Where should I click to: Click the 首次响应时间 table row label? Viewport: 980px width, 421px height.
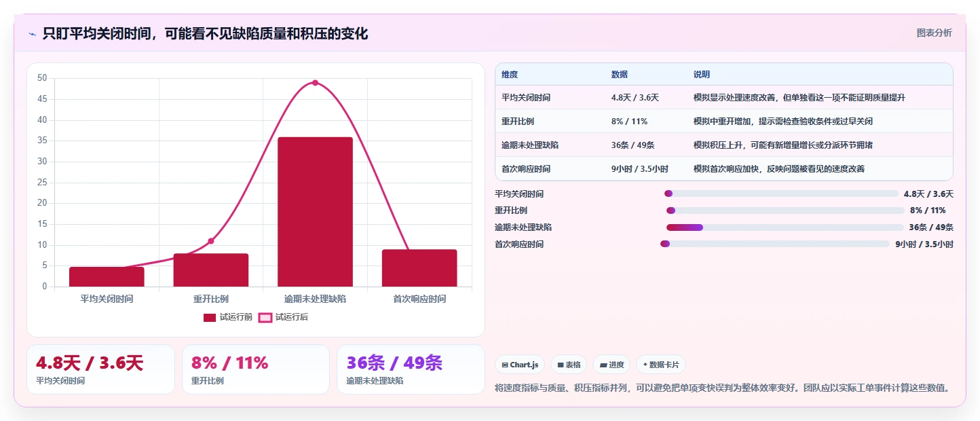[x=526, y=169]
